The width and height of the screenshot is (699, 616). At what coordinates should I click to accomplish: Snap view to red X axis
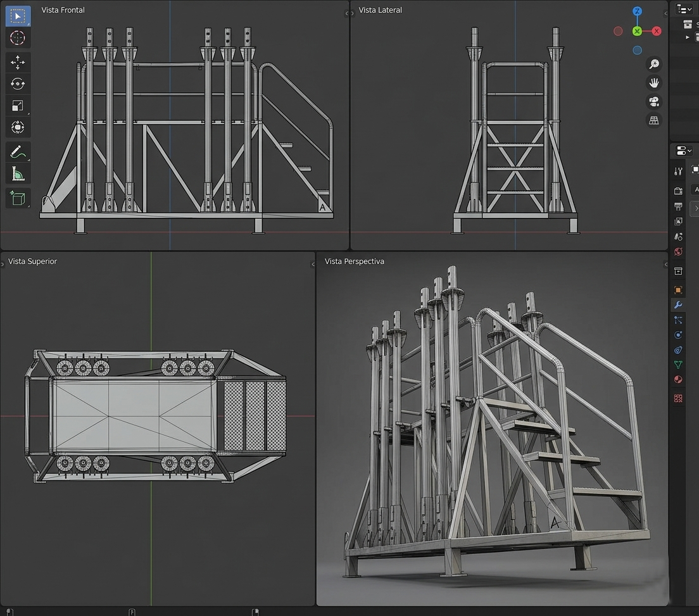(x=657, y=31)
